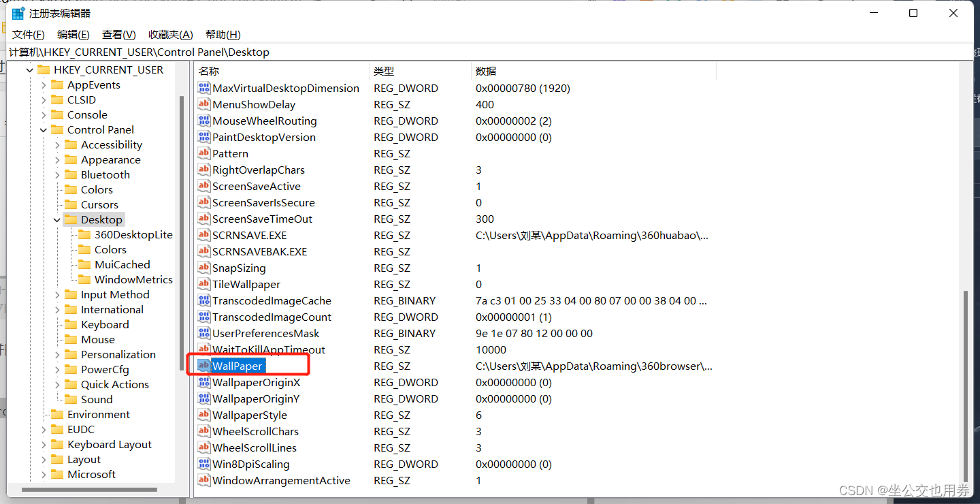This screenshot has height=504, width=980.
Task: Click the WallpaperOriginX DWORD icon
Action: tap(203, 382)
